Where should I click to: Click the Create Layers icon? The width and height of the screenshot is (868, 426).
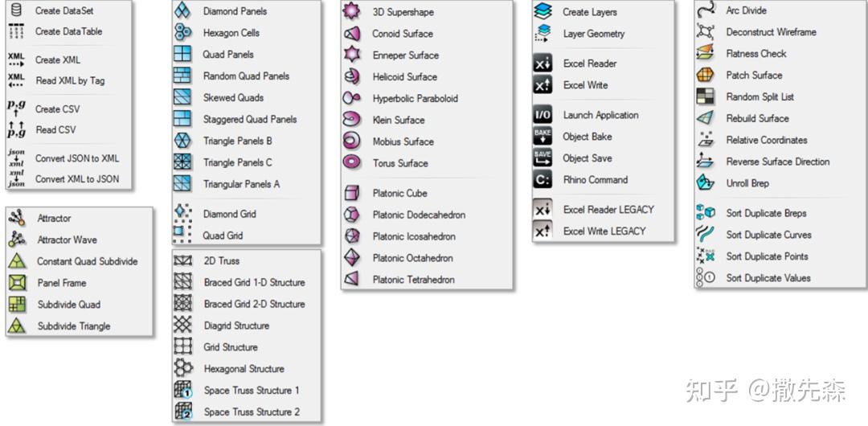pyautogui.click(x=543, y=11)
